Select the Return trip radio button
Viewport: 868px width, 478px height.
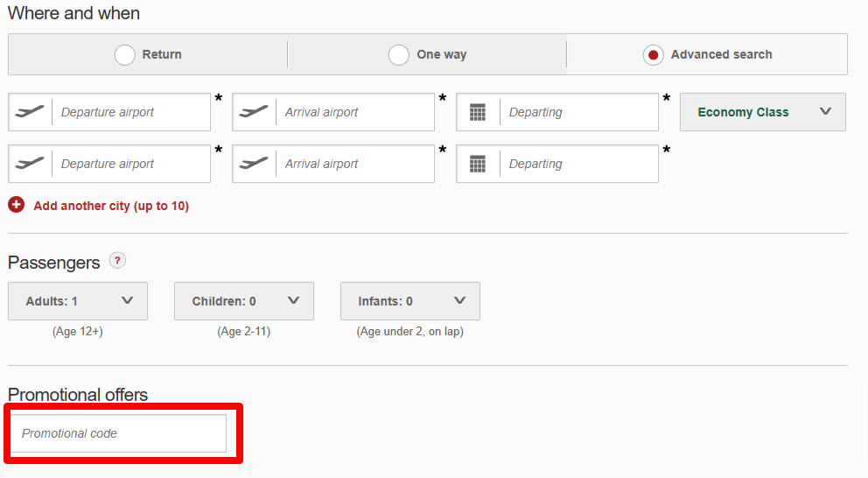124,55
